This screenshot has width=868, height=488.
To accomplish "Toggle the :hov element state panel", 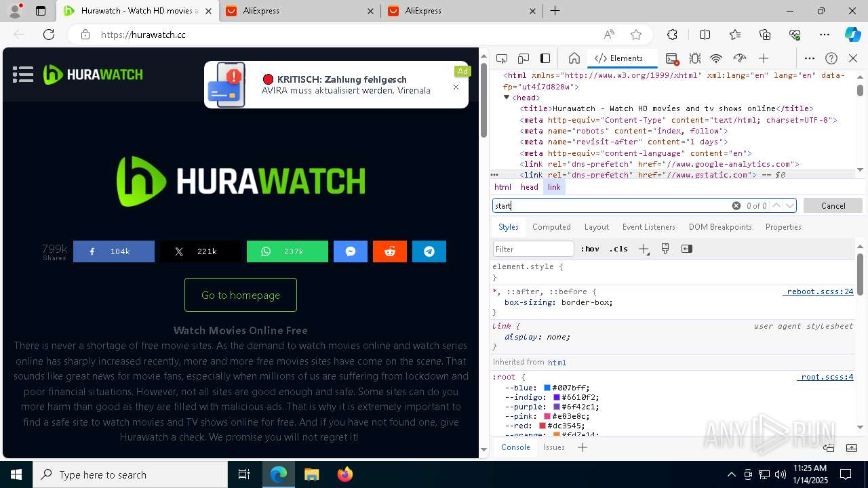I will click(x=590, y=249).
